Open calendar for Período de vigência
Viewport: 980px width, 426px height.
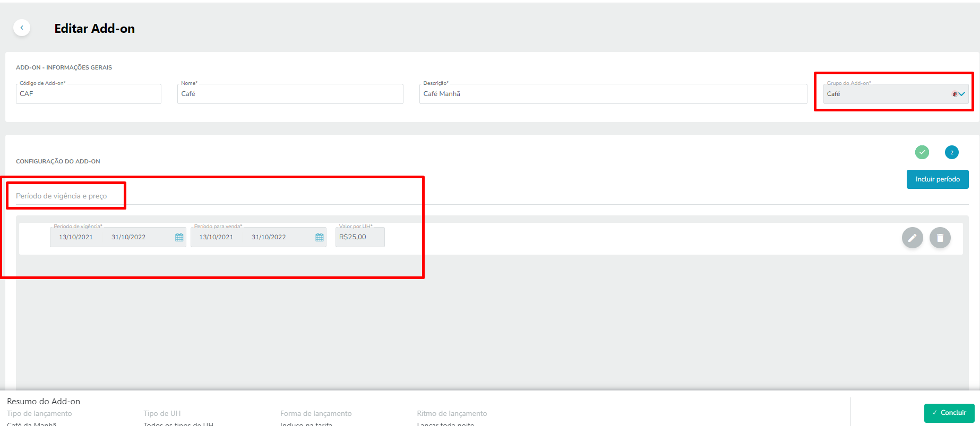click(x=179, y=237)
